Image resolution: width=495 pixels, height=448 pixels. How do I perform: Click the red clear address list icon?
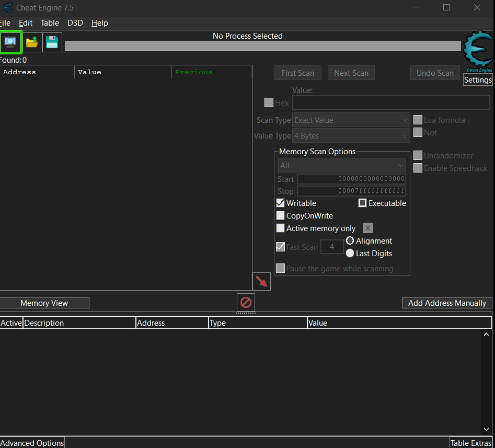coord(246,303)
